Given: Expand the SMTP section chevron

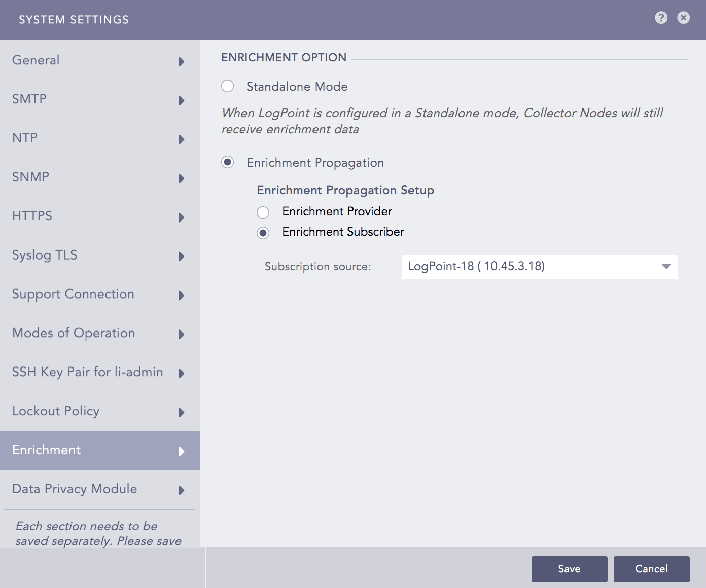Looking at the screenshot, I should tap(181, 100).
